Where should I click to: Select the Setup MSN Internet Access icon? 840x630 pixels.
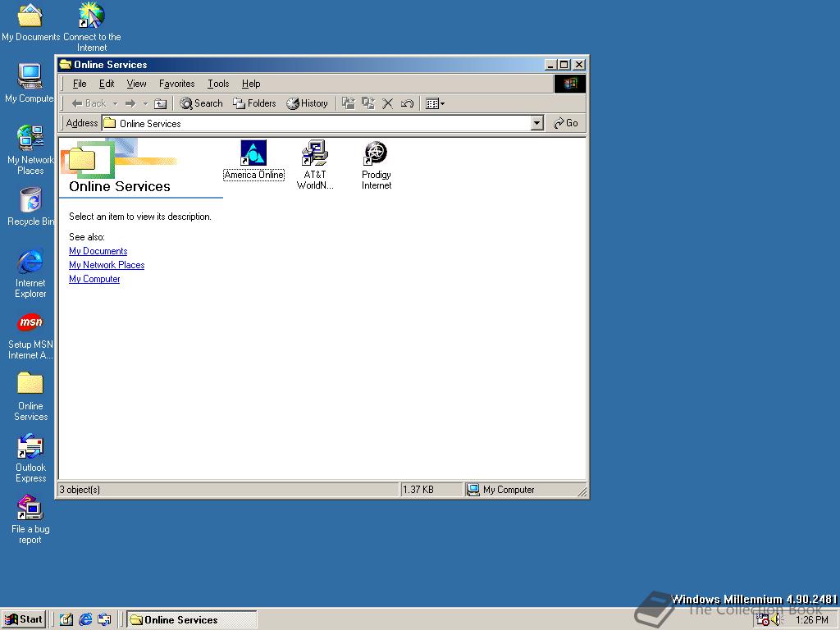30,335
